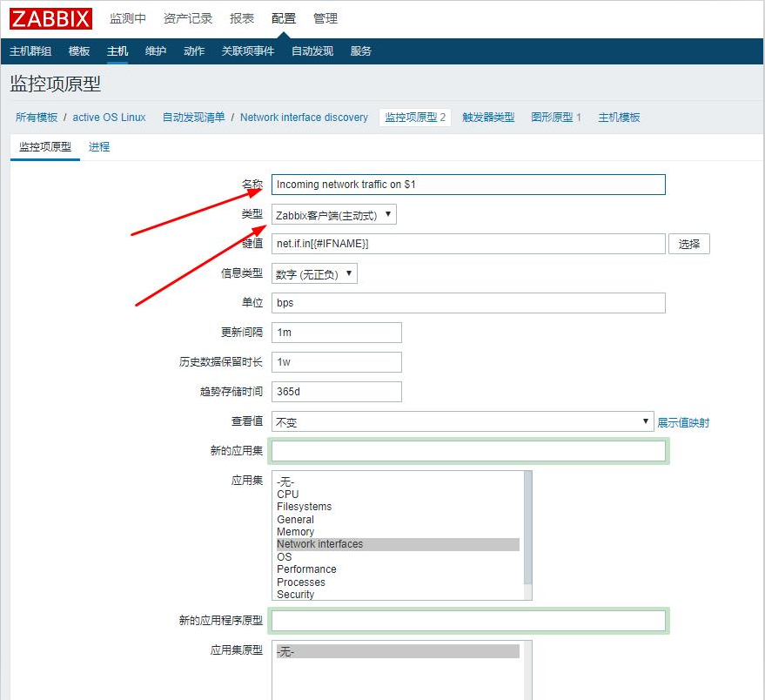This screenshot has height=700, width=765.
Task: Click the 新的应用程序原型 input field
Action: [468, 621]
